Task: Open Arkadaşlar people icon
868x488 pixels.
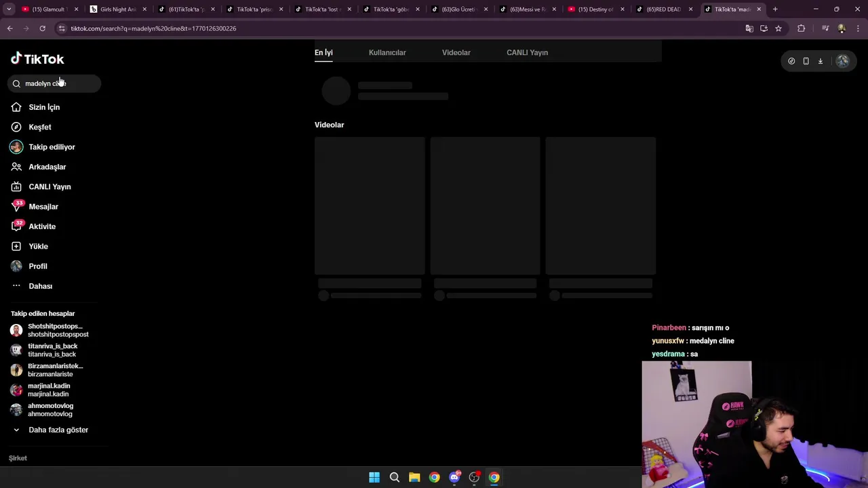Action: (x=16, y=167)
